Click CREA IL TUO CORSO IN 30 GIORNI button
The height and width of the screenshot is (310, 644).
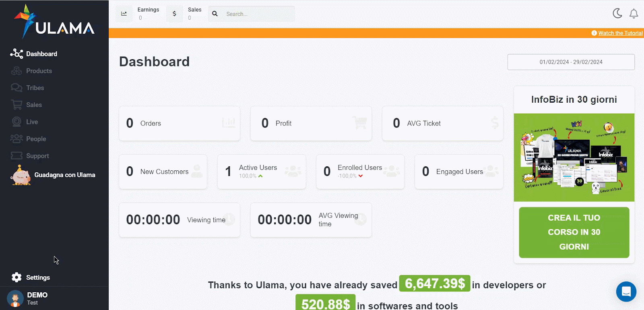point(574,232)
